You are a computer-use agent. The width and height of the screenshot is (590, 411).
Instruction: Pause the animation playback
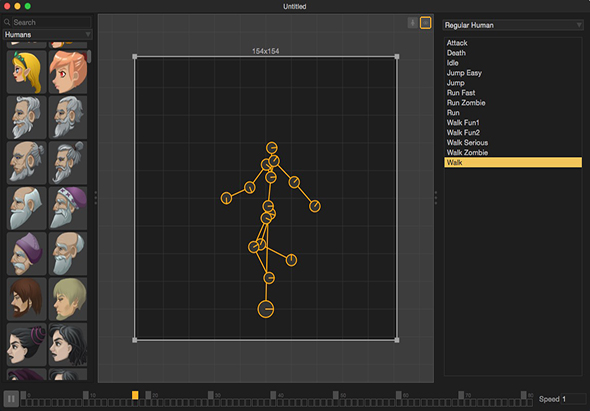click(x=11, y=399)
